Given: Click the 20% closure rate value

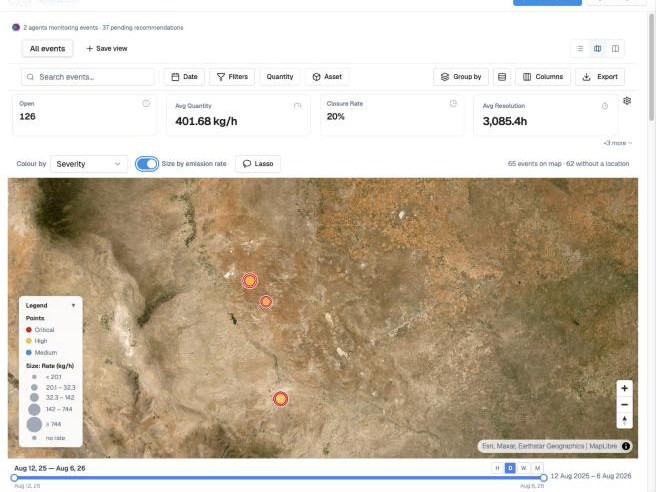Looking at the screenshot, I should (336, 117).
